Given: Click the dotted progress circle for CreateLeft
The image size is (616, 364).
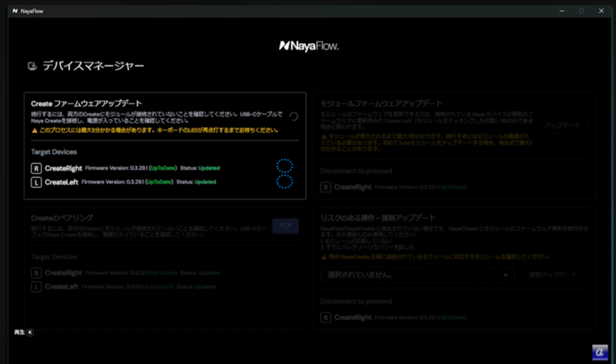Looking at the screenshot, I should 285,182.
